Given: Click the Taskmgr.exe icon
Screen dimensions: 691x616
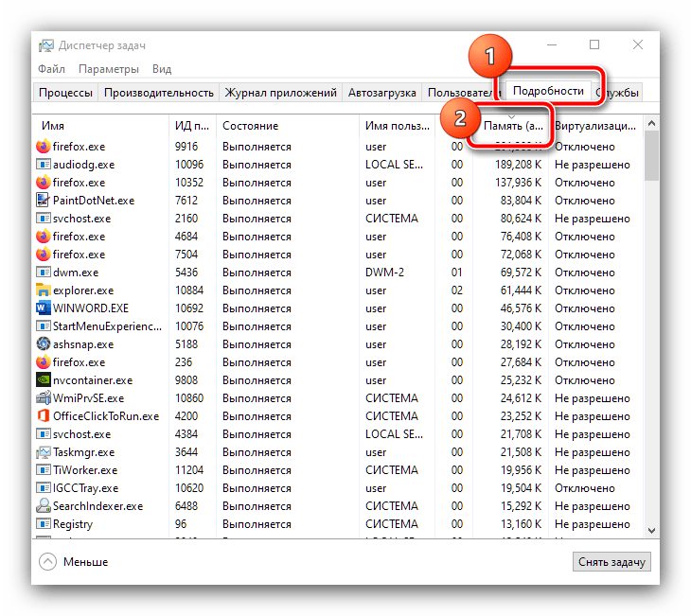Looking at the screenshot, I should [x=44, y=452].
